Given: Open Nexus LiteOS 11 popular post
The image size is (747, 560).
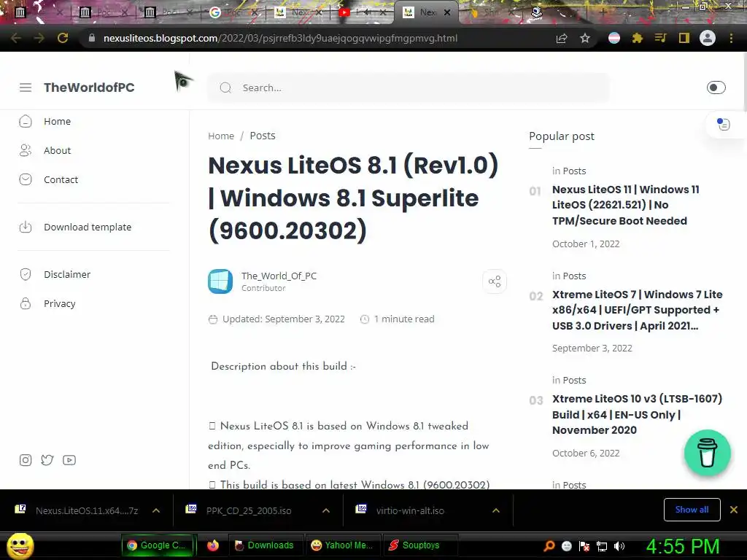Looking at the screenshot, I should [x=625, y=205].
